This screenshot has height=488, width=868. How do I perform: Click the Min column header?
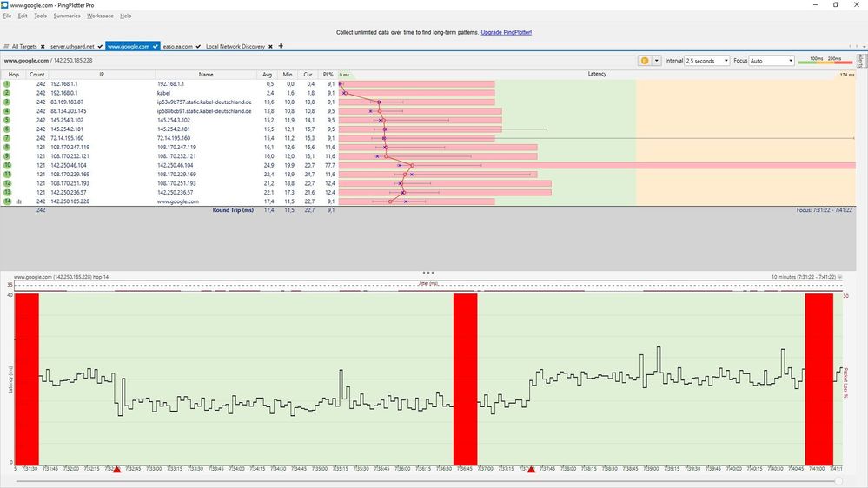tap(288, 75)
